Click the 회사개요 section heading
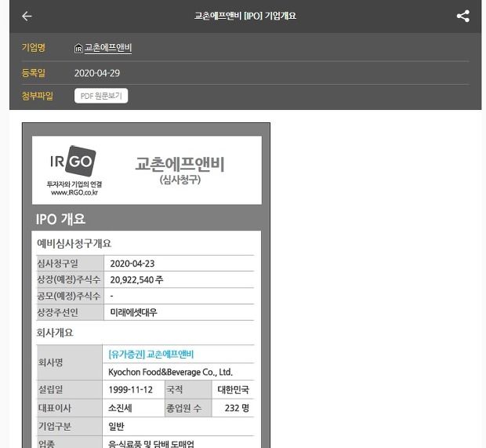 coord(55,333)
